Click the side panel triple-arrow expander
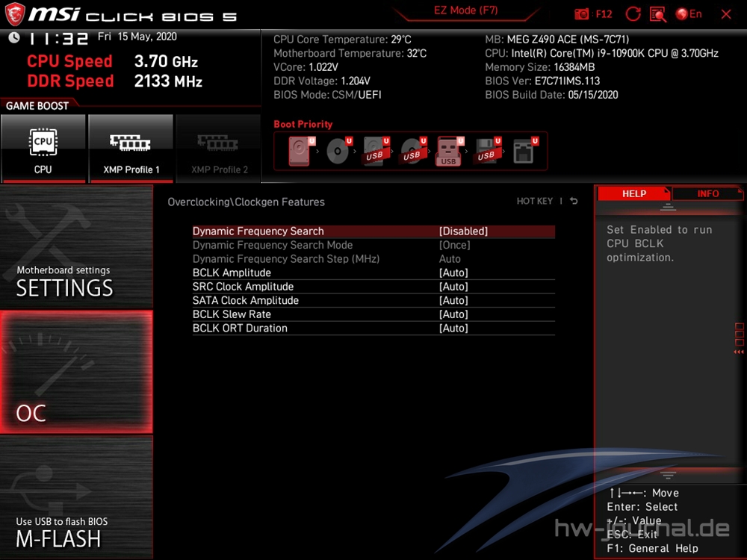This screenshot has width=747, height=560. (739, 352)
